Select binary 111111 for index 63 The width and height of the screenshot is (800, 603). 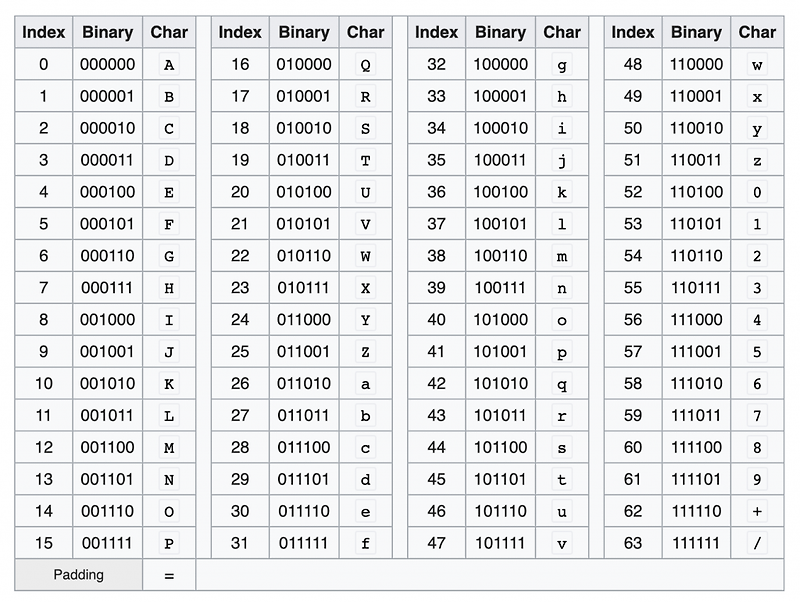tap(696, 543)
